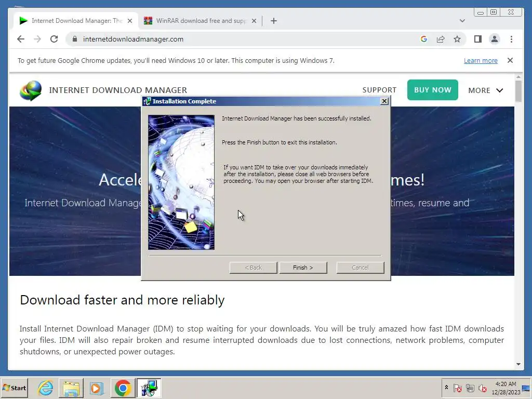Image resolution: width=532 pixels, height=399 pixels.
Task: Launch Internet Explorer from taskbar
Action: (x=46, y=388)
